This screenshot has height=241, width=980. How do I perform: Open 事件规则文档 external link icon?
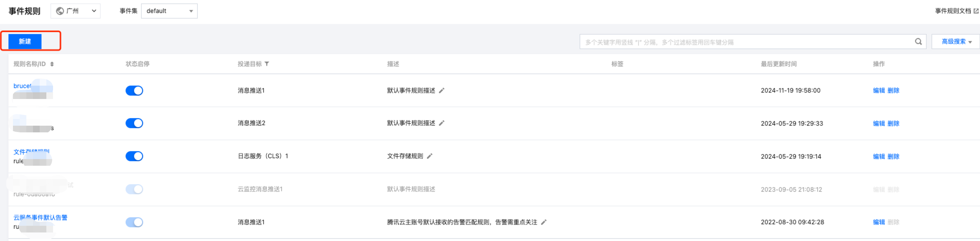976,11
